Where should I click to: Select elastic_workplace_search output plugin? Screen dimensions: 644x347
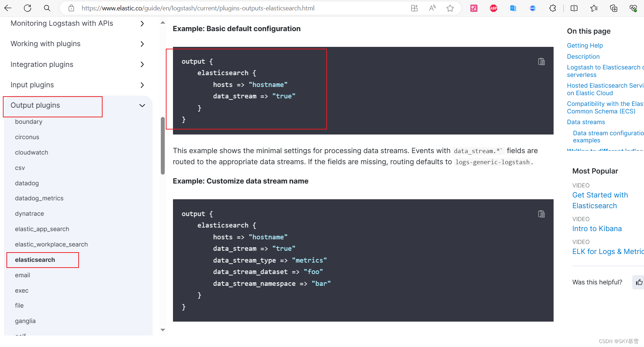(51, 244)
